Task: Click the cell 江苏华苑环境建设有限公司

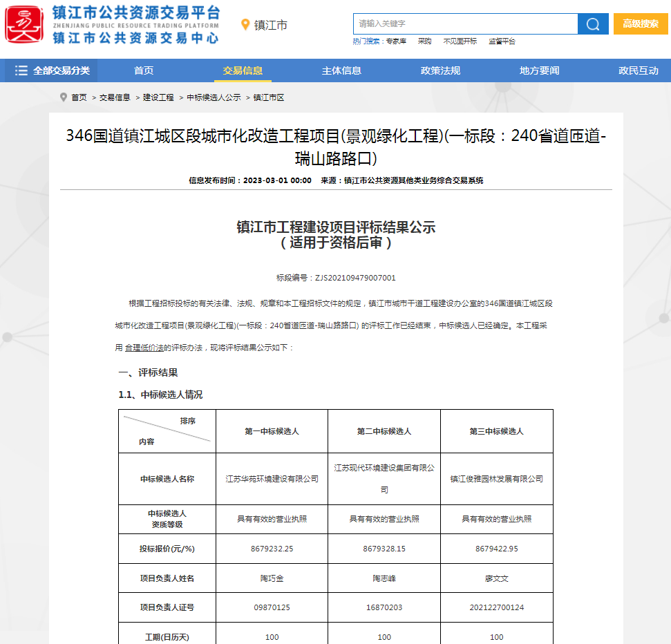Action: pyautogui.click(x=272, y=479)
